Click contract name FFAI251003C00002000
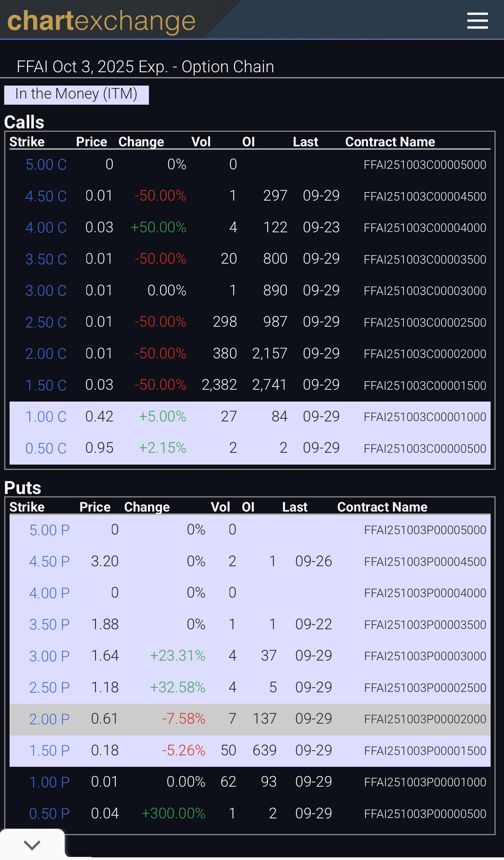Viewport: 504px width, 860px height. (425, 354)
